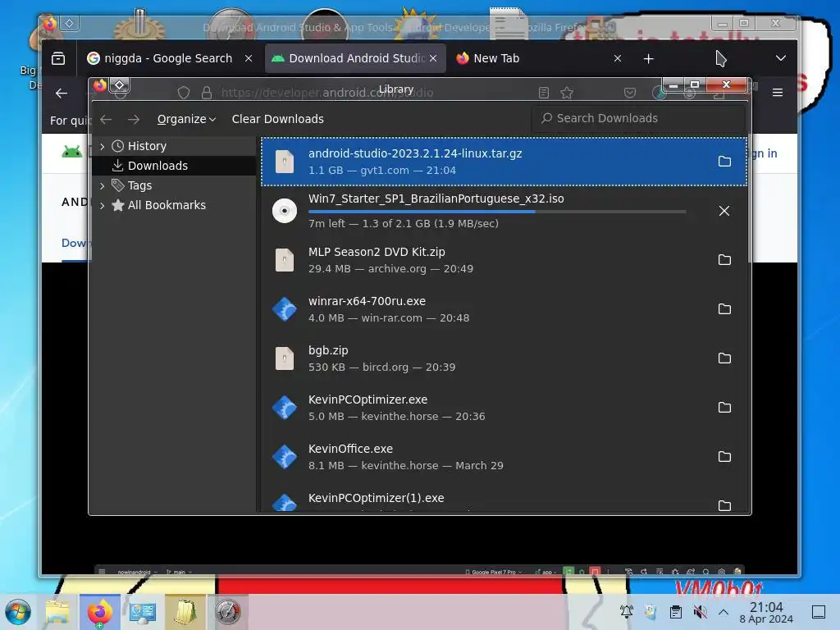
Task: Close the niggda Google Search tab
Action: click(x=249, y=58)
